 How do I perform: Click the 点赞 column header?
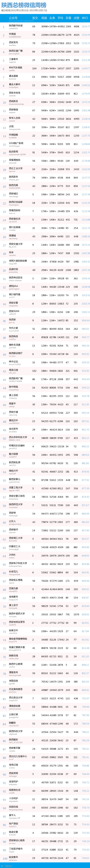pos(76,18)
